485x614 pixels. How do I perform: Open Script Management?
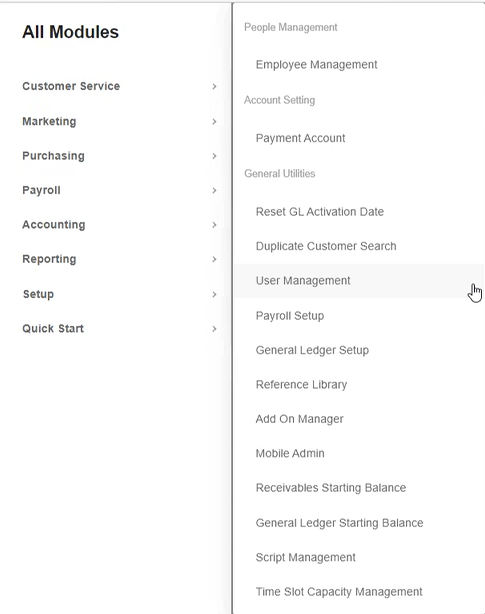click(305, 557)
